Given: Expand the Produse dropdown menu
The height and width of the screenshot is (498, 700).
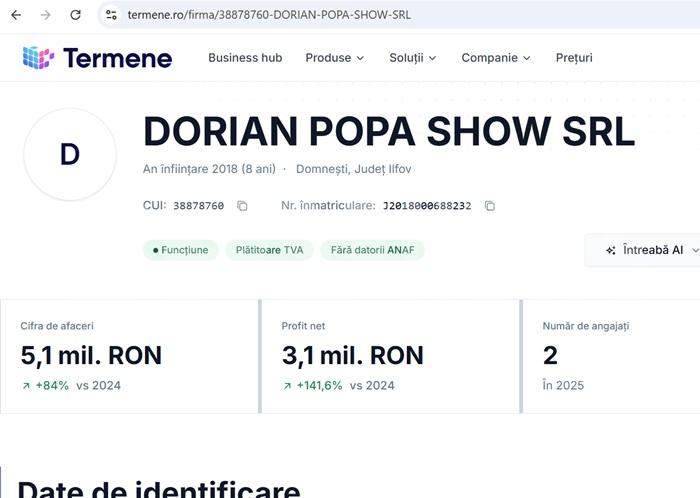Looking at the screenshot, I should [x=335, y=58].
